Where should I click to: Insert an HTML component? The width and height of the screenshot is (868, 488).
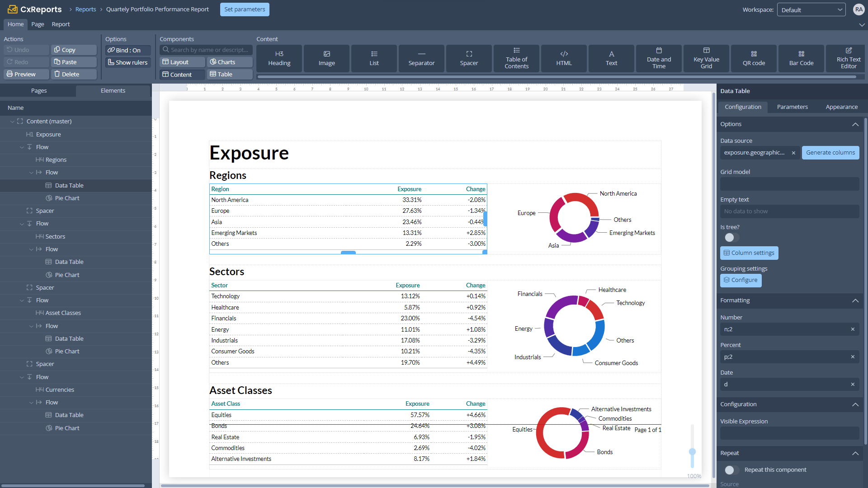[563, 58]
